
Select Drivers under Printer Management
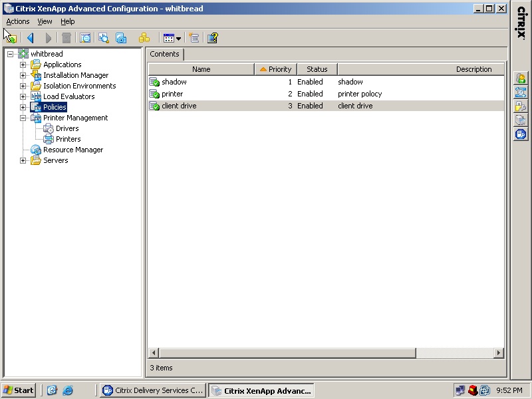[x=67, y=128]
